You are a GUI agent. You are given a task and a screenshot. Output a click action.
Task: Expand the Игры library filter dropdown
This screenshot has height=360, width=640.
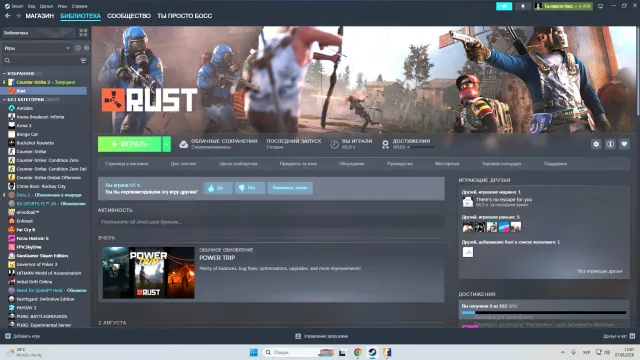coord(37,48)
